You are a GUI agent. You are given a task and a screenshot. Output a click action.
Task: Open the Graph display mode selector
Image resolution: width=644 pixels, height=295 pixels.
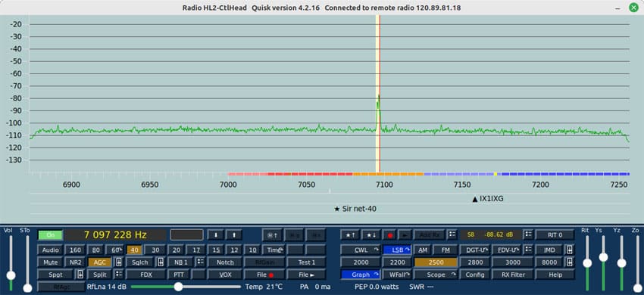(x=360, y=275)
